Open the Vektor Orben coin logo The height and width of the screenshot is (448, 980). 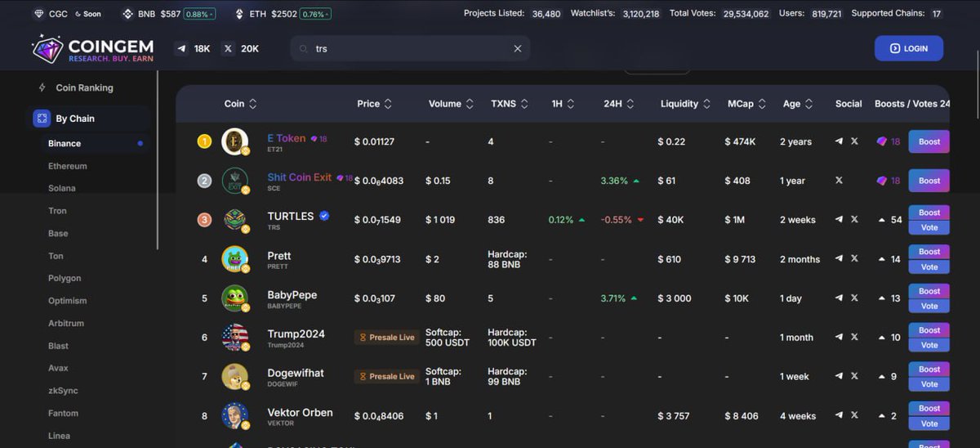pyautogui.click(x=235, y=416)
